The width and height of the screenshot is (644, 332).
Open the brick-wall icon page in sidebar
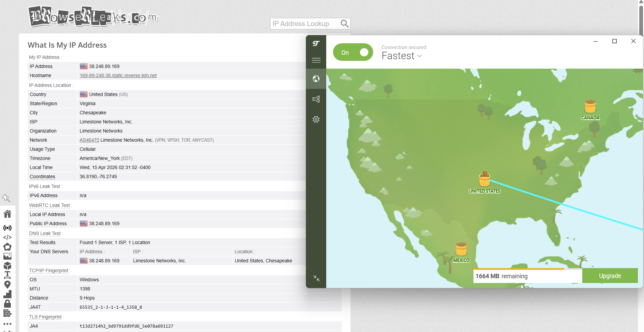pos(7,313)
